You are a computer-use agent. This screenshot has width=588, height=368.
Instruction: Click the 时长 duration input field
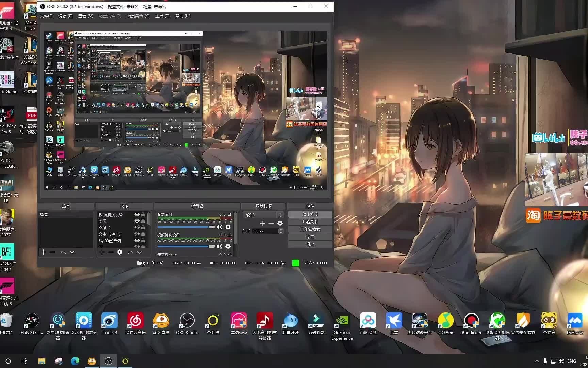(265, 231)
